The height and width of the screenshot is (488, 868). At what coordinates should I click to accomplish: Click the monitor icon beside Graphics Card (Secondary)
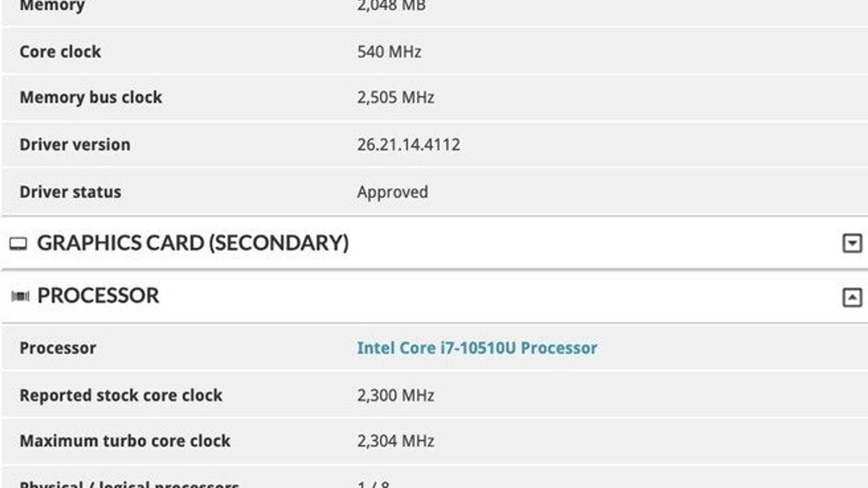[x=18, y=243]
